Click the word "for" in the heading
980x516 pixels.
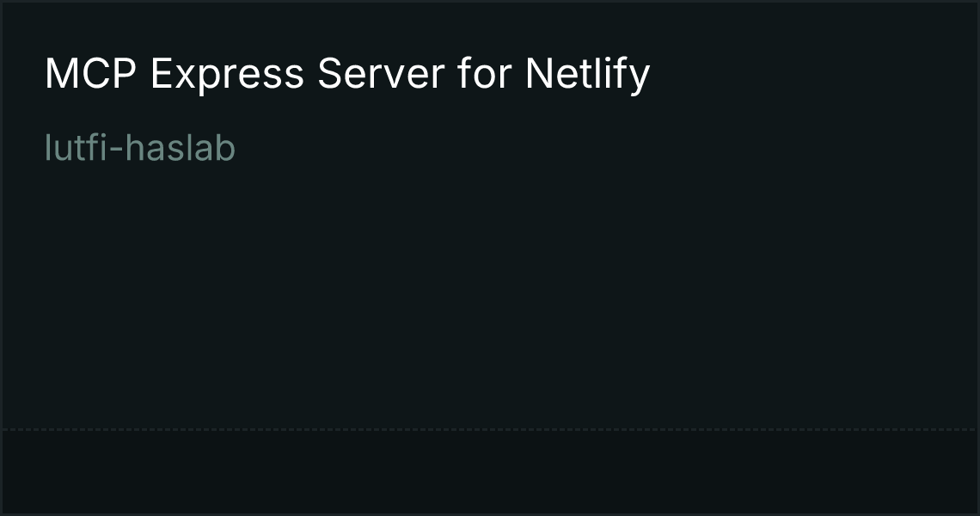click(x=484, y=73)
